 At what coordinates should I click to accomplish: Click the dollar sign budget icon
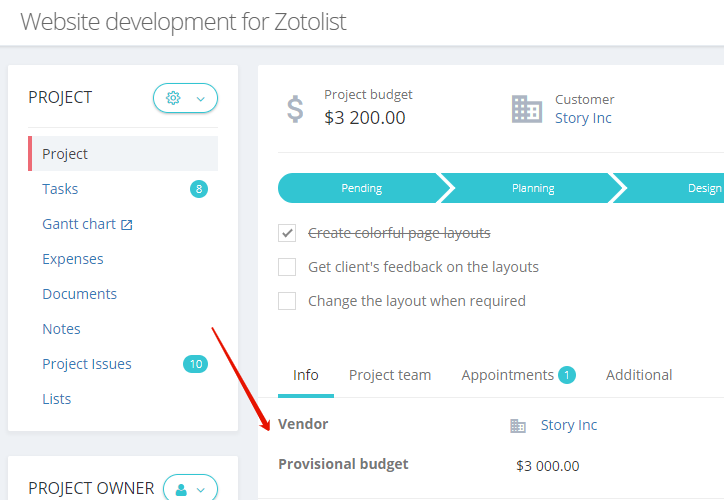point(295,109)
